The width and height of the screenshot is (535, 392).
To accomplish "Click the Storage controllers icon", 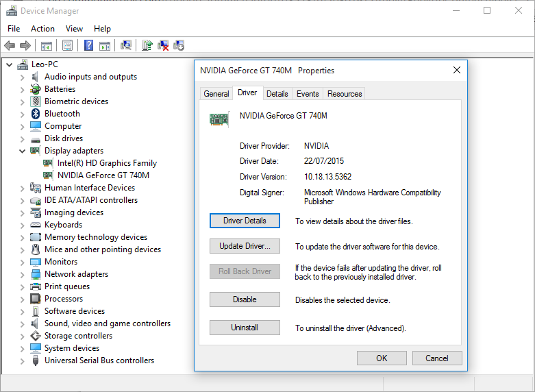I will coord(36,336).
